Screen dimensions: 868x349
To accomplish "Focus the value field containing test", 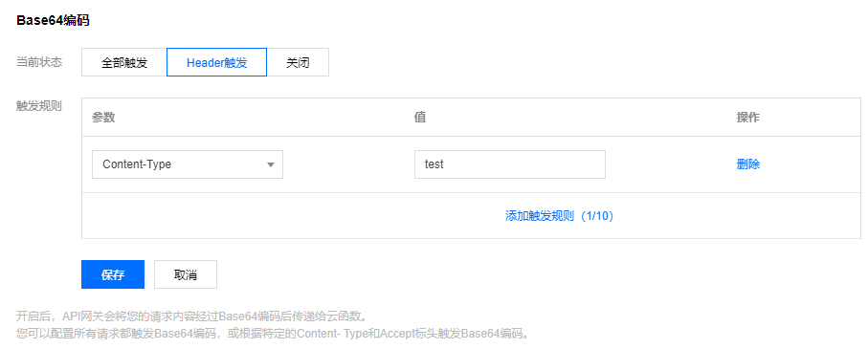I will tap(510, 164).
